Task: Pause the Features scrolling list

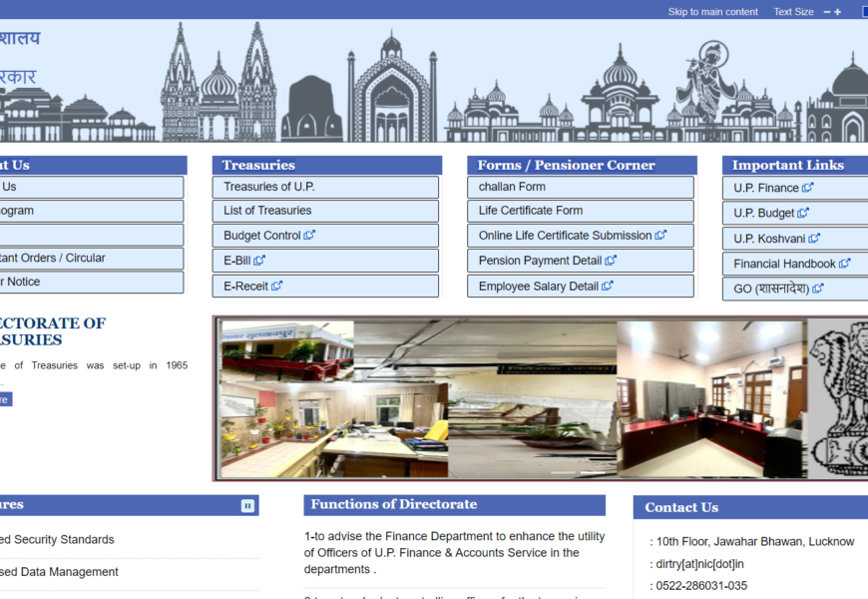Action: coord(247,506)
